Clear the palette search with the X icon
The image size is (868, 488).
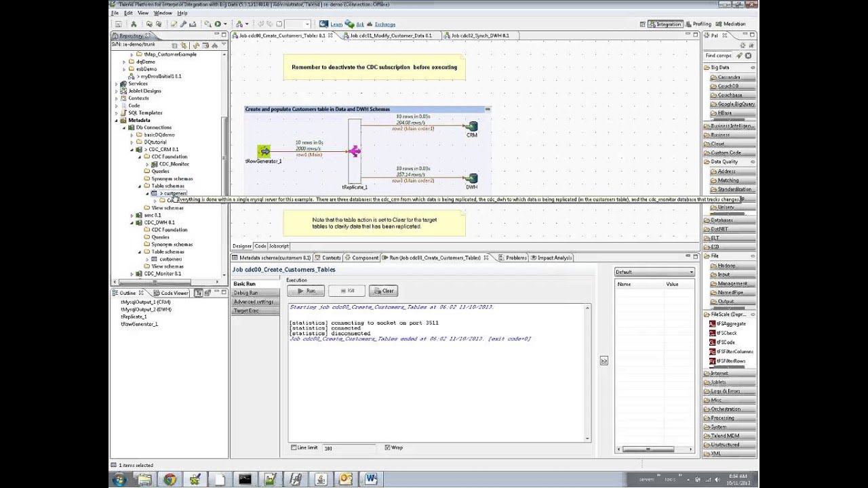(x=749, y=56)
